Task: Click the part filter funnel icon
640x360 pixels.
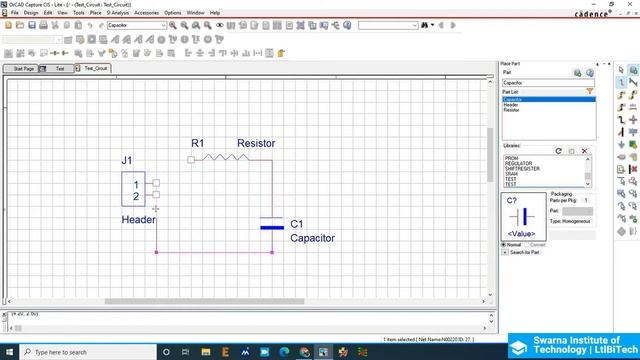Action: (590, 91)
